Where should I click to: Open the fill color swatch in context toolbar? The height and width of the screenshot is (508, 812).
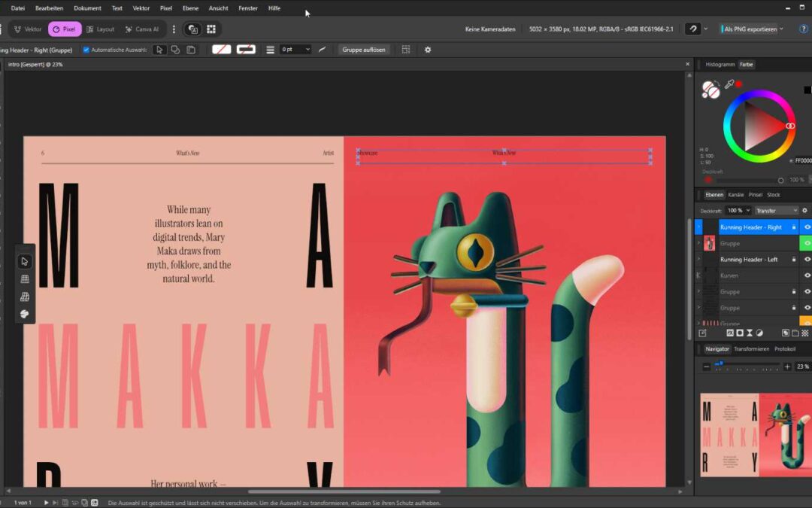click(x=222, y=50)
